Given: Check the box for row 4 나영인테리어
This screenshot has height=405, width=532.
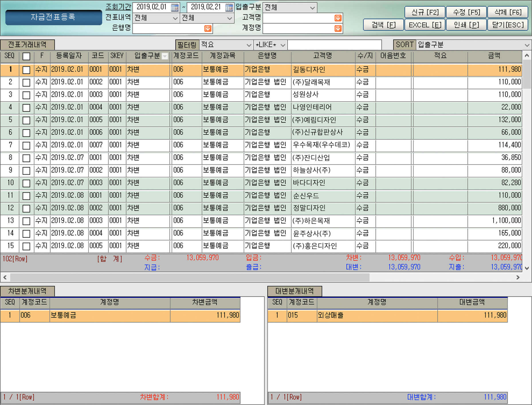Looking at the screenshot, I should [x=26, y=108].
